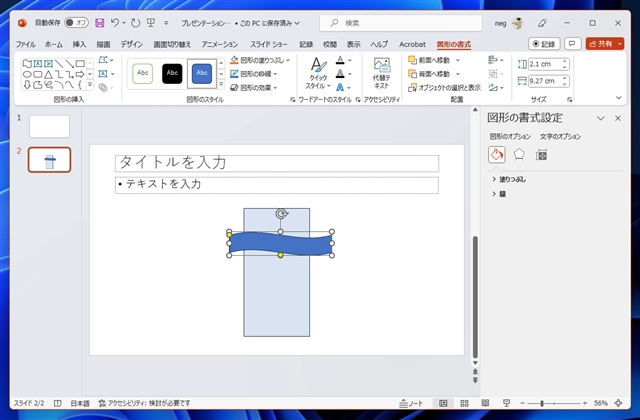This screenshot has height=420, width=640.
Task: Open 図形の塗りつぶし dropdown
Action: (260, 60)
